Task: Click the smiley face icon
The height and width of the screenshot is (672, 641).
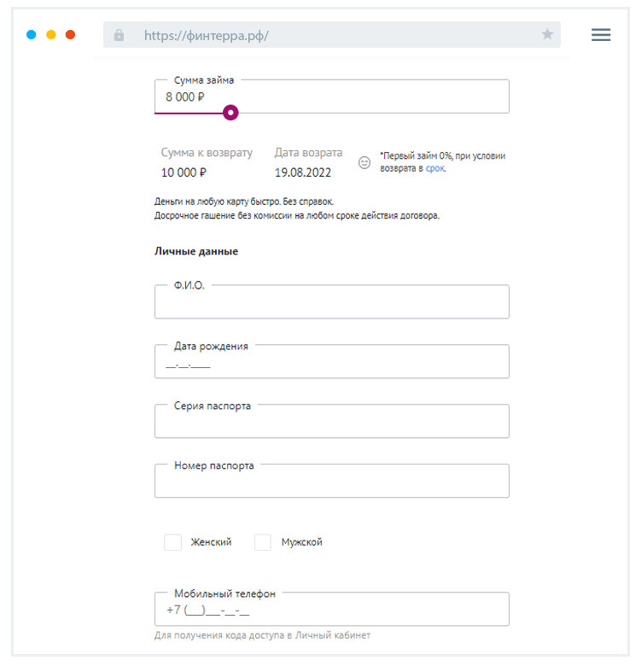Action: (x=364, y=162)
